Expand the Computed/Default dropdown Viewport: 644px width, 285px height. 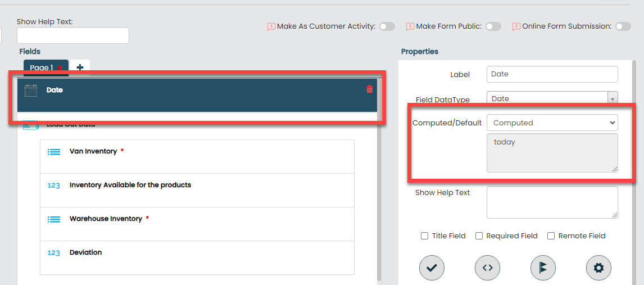(552, 123)
